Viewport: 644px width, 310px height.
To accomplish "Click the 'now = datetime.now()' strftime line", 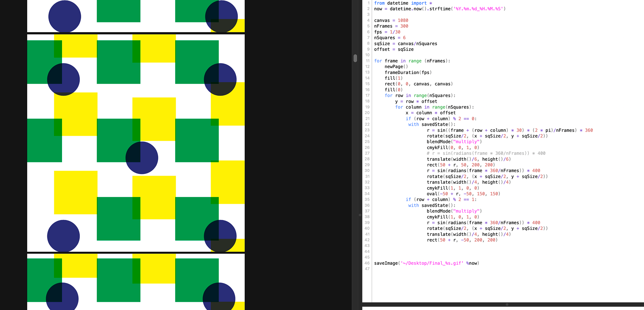I will (x=440, y=9).
